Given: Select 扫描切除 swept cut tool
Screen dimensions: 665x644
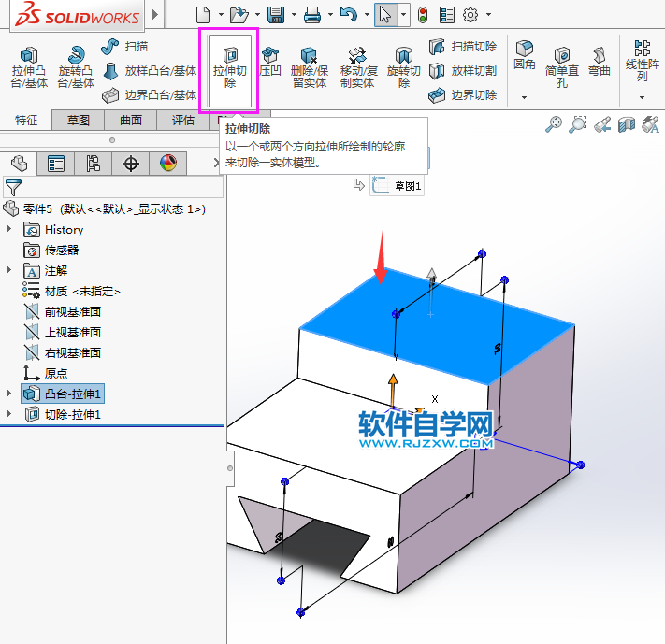Looking at the screenshot, I should 463,46.
